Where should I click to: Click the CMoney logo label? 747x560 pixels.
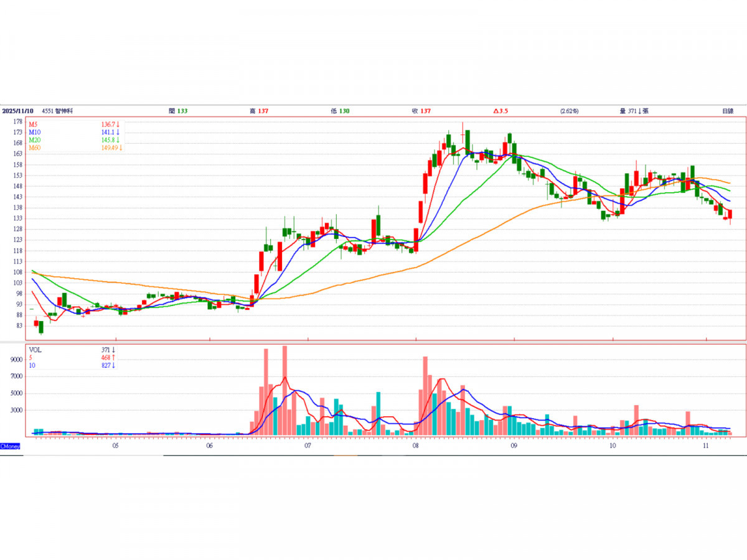11,446
